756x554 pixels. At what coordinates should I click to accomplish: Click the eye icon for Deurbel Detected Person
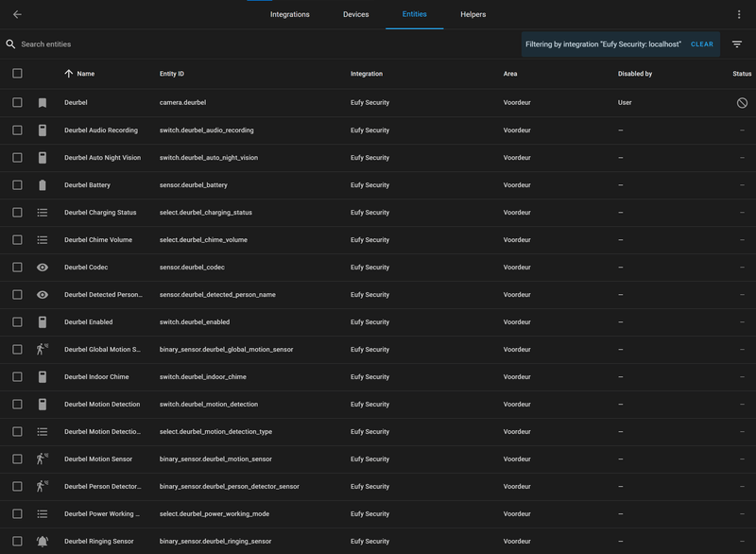point(43,295)
